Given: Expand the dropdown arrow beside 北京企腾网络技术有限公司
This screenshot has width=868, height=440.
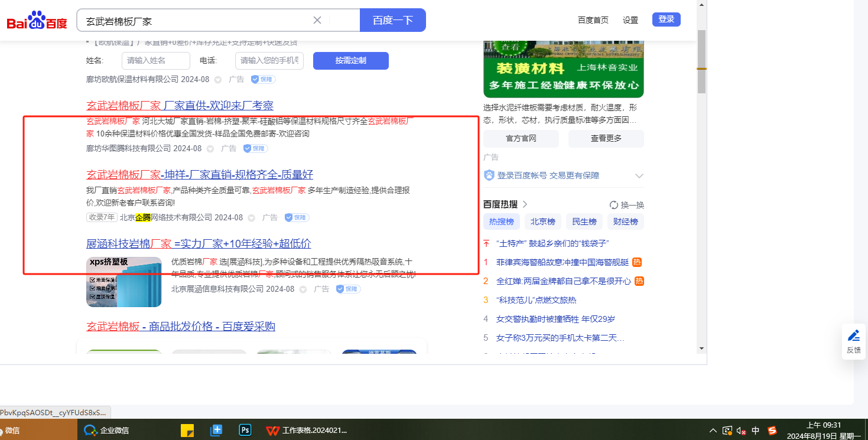Looking at the screenshot, I should (251, 218).
